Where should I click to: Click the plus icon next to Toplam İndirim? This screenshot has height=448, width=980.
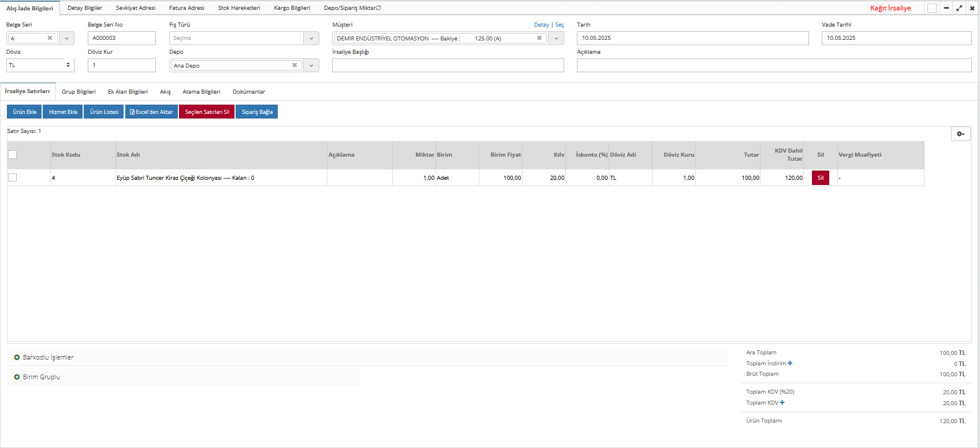[x=790, y=364]
